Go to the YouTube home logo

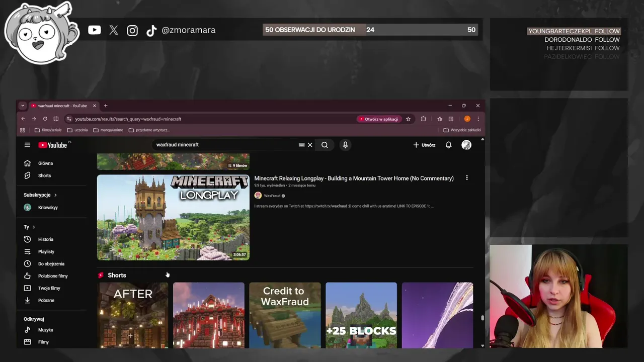point(53,145)
